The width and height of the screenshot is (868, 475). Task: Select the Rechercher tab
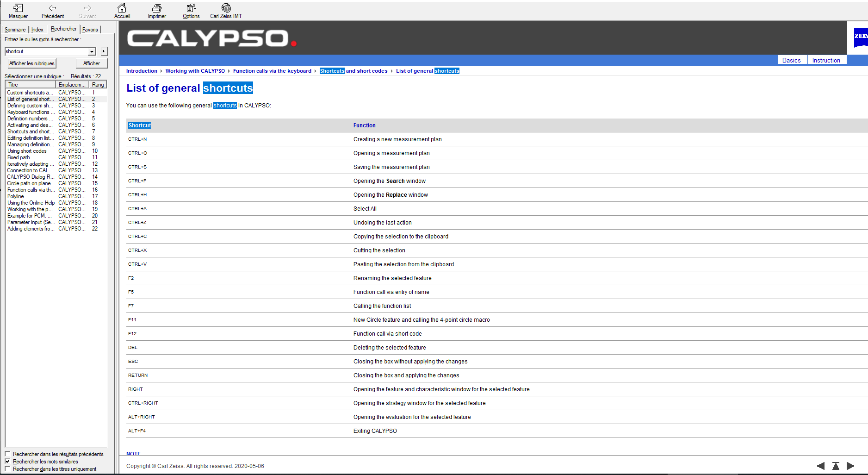click(x=64, y=29)
